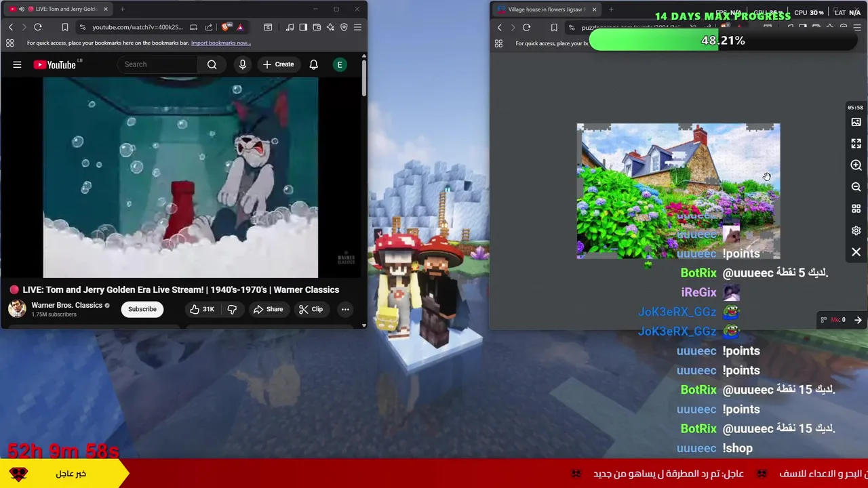Start voice search with the microphone icon

click(x=242, y=64)
